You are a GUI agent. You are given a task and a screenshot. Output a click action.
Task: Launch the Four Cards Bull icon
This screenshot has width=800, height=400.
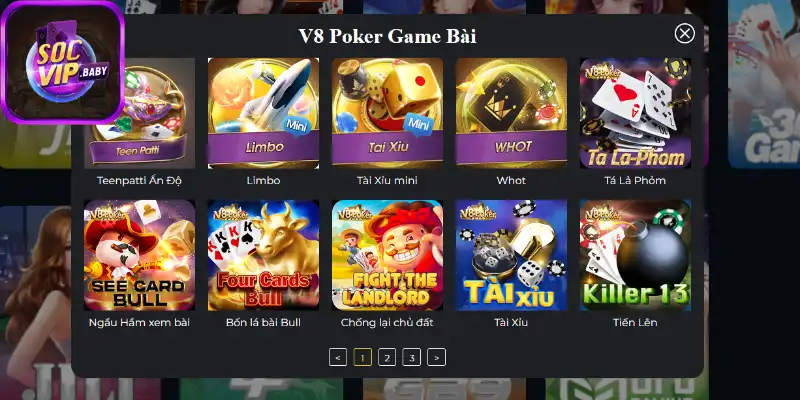[263, 255]
